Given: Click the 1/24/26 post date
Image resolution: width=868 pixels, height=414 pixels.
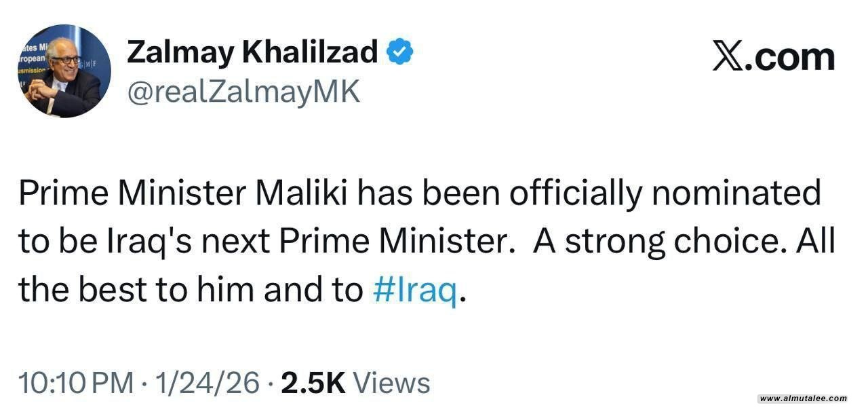Looking at the screenshot, I should 208,383.
